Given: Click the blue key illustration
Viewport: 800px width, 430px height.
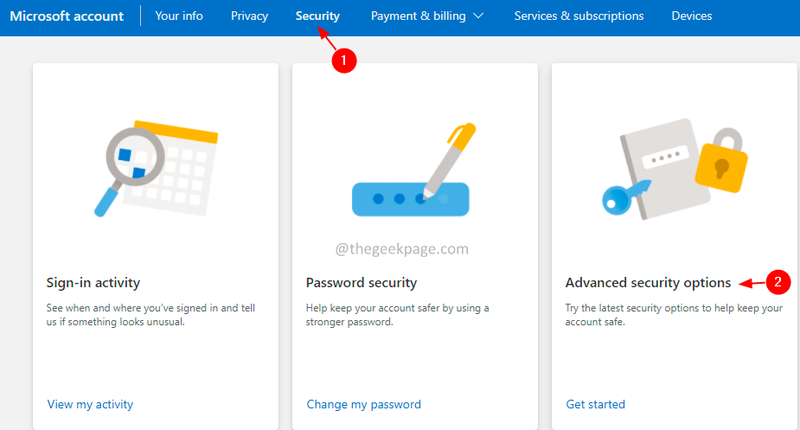Looking at the screenshot, I should [626, 197].
